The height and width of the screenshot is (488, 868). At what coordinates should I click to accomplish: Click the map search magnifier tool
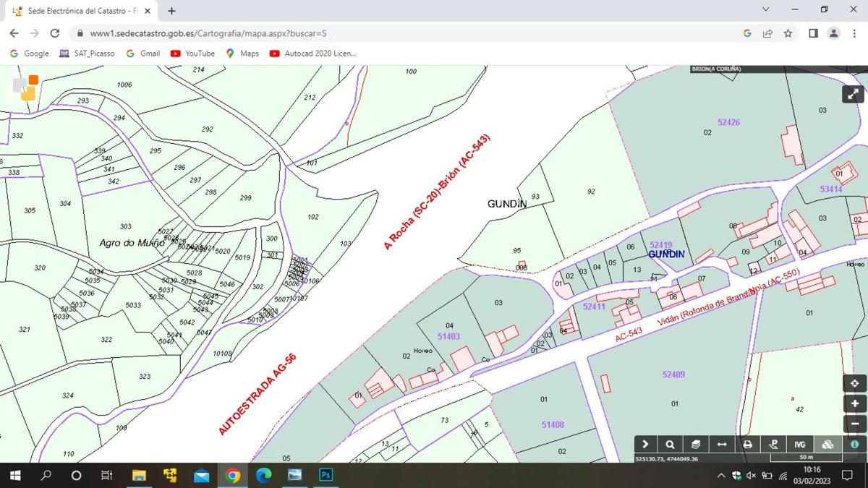[671, 445]
